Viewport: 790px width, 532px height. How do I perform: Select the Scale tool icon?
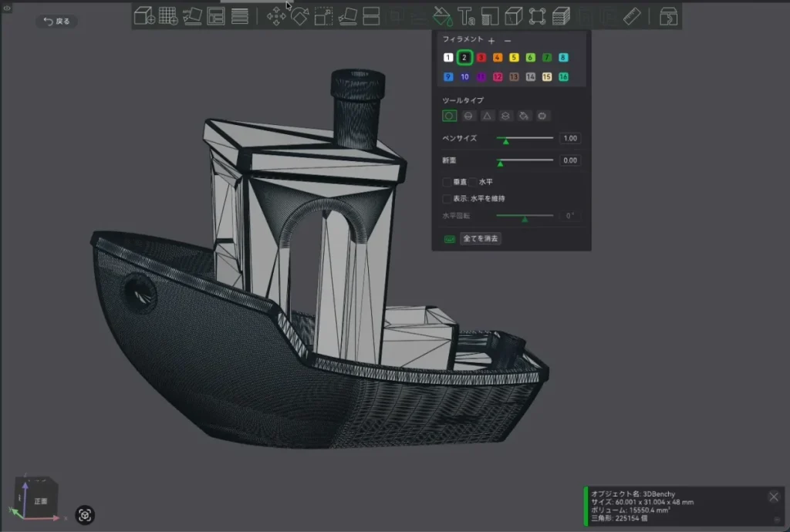point(323,16)
